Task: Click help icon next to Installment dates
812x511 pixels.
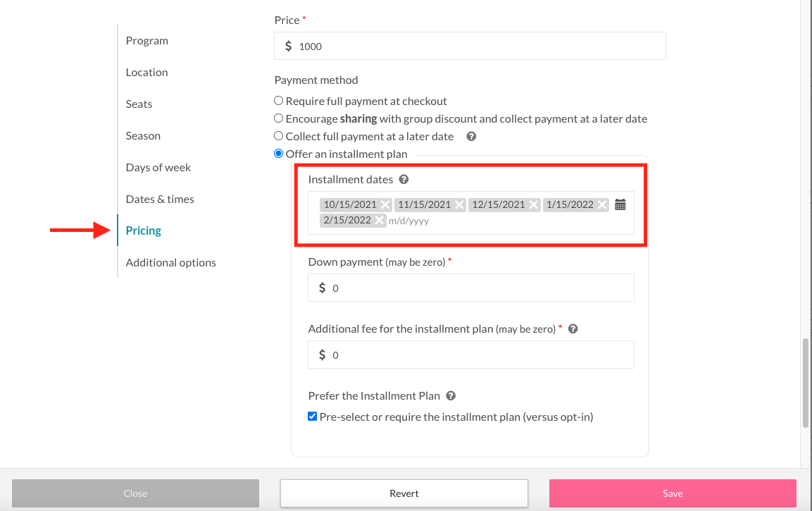Action: pos(404,180)
